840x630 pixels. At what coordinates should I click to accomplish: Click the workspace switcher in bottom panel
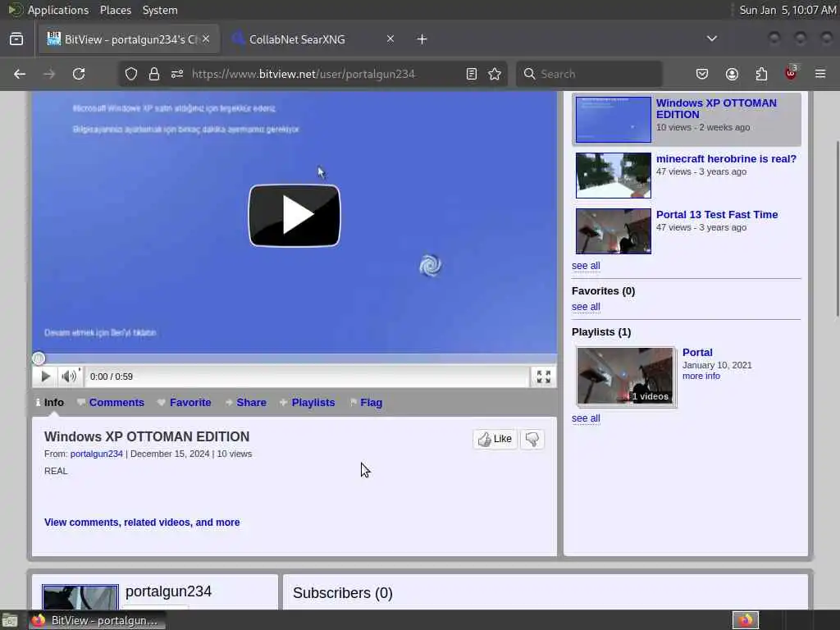(746, 620)
